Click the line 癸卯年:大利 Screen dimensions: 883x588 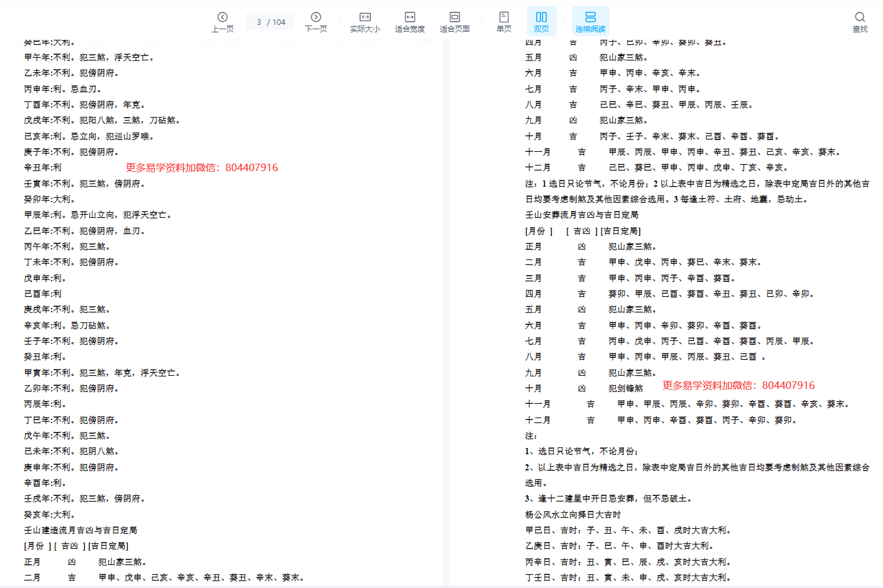point(50,199)
